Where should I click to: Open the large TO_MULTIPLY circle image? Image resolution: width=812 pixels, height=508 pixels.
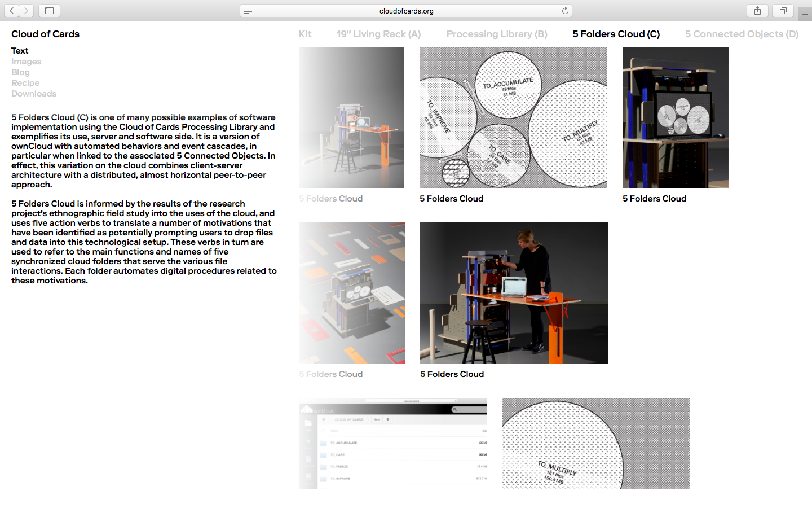[595, 444]
